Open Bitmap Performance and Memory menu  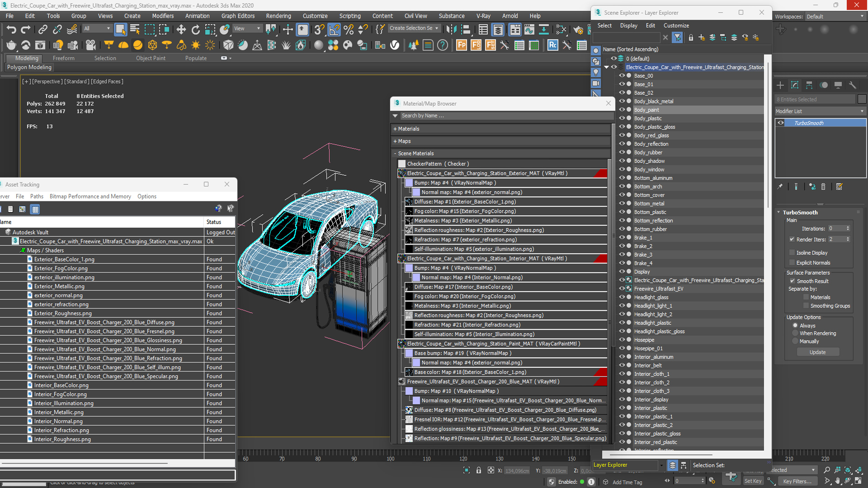pos(90,197)
